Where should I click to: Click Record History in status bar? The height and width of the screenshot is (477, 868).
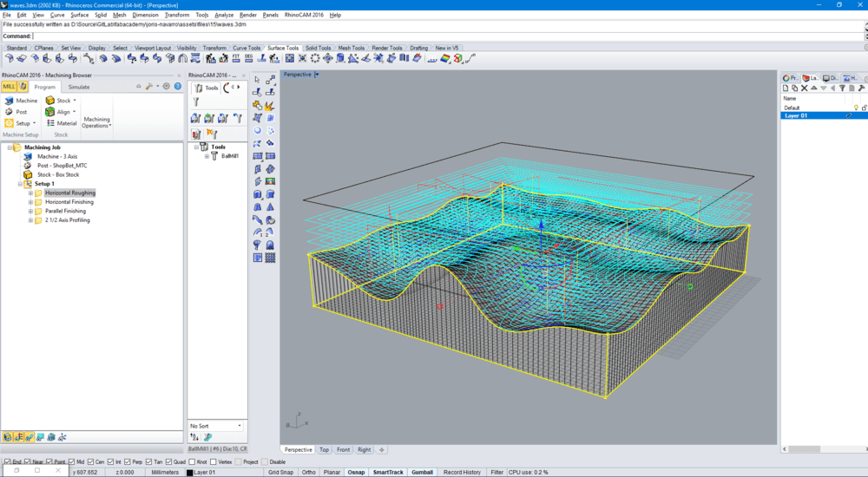click(x=462, y=472)
